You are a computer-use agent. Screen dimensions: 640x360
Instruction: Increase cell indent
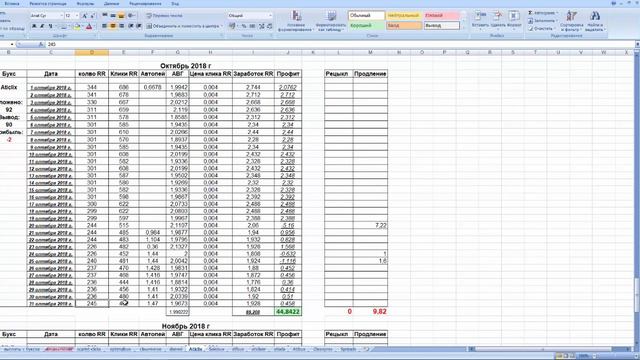pyautogui.click(x=139, y=26)
